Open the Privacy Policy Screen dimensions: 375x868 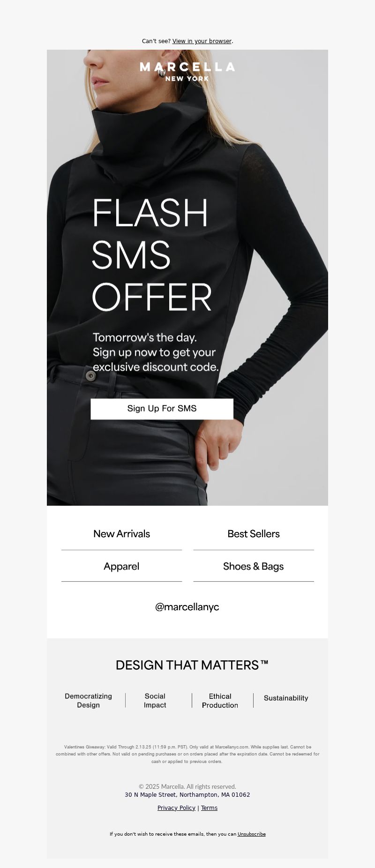[x=176, y=808]
